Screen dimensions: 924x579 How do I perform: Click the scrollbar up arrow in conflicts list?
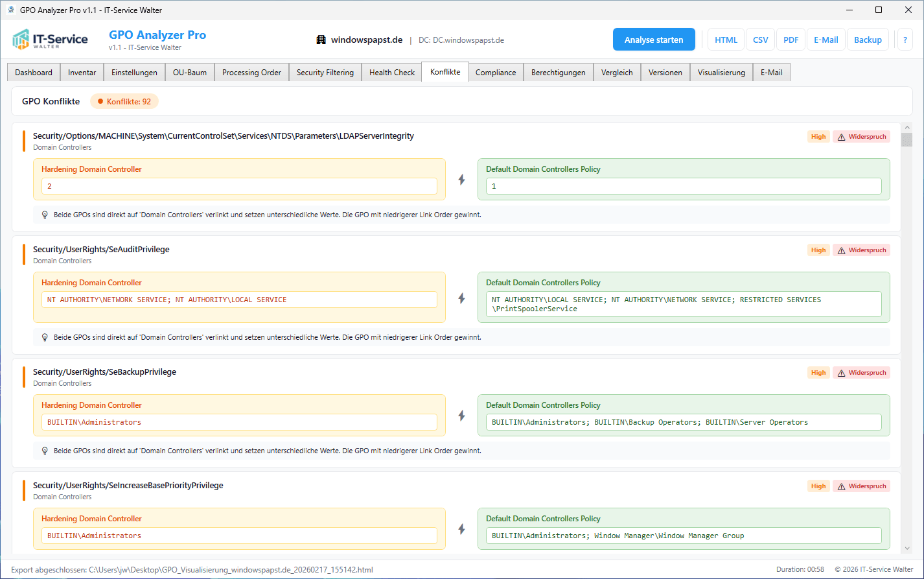[907, 128]
